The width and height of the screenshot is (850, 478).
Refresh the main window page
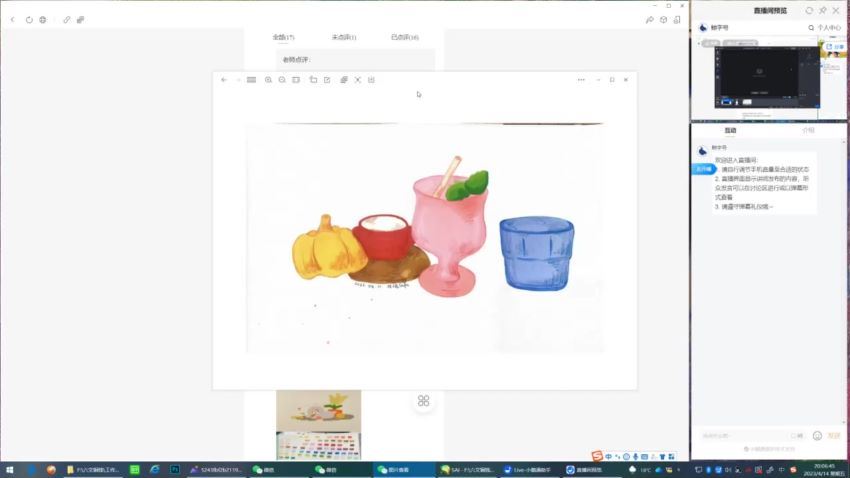(x=29, y=20)
